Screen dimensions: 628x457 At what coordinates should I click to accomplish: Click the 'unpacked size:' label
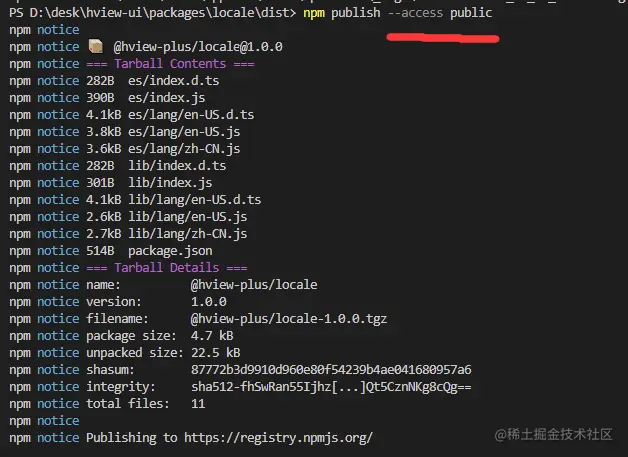coord(135,353)
